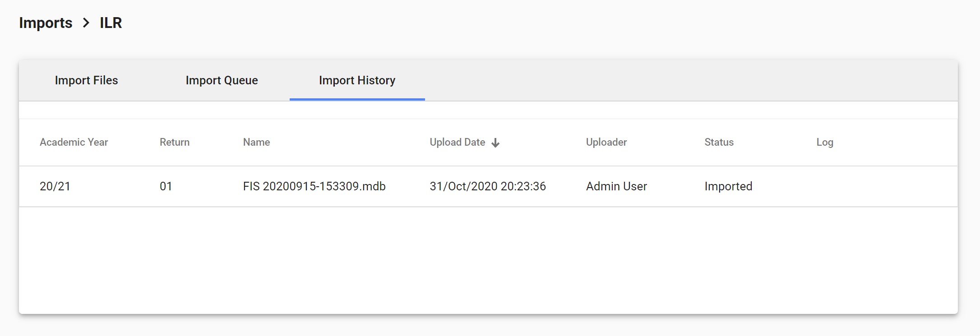Select the FIS 20200915-153309.mdb file name
980x336 pixels.
point(314,186)
